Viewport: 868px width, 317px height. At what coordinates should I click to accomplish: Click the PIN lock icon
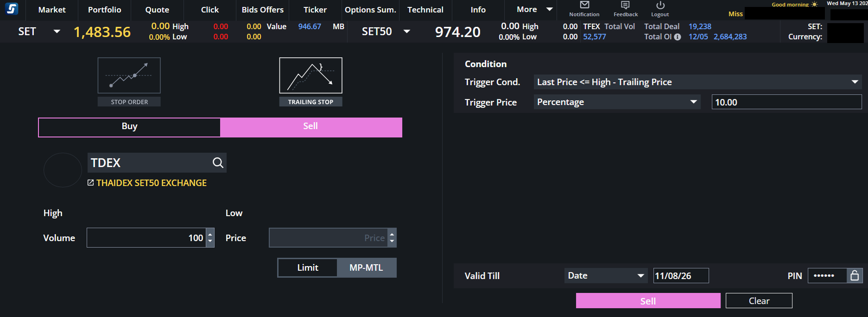click(855, 276)
